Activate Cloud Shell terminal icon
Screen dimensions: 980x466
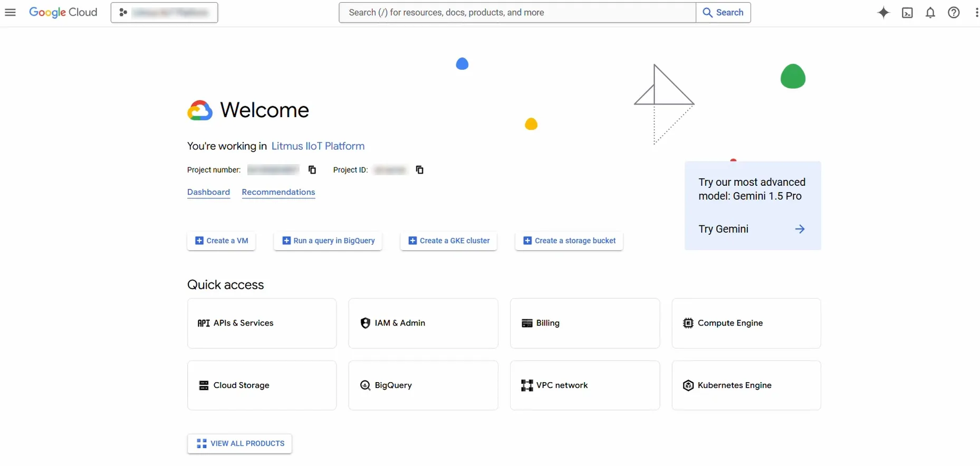(907, 13)
